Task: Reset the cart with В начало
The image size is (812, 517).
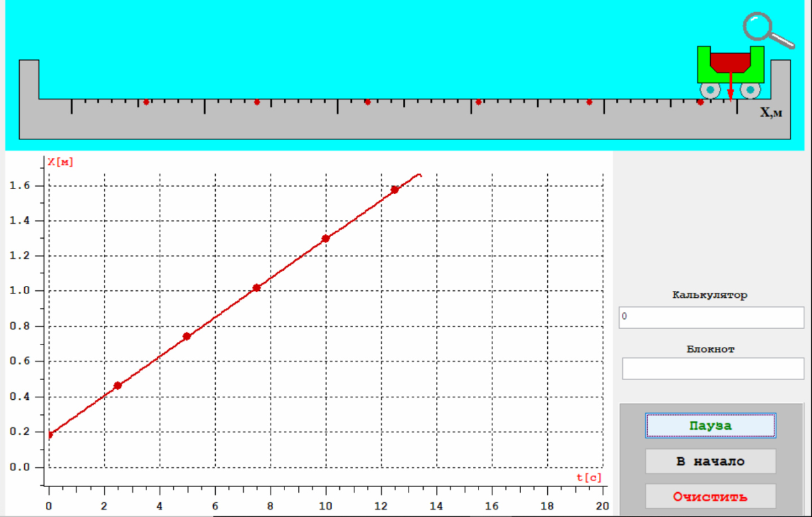Action: click(710, 461)
